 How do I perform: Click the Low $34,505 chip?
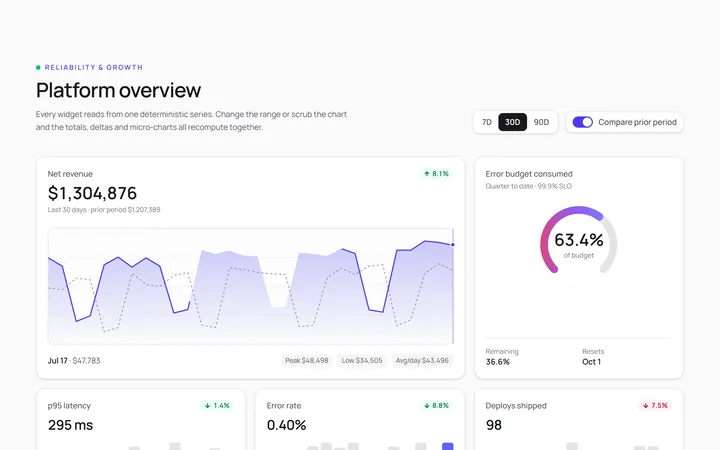362,360
